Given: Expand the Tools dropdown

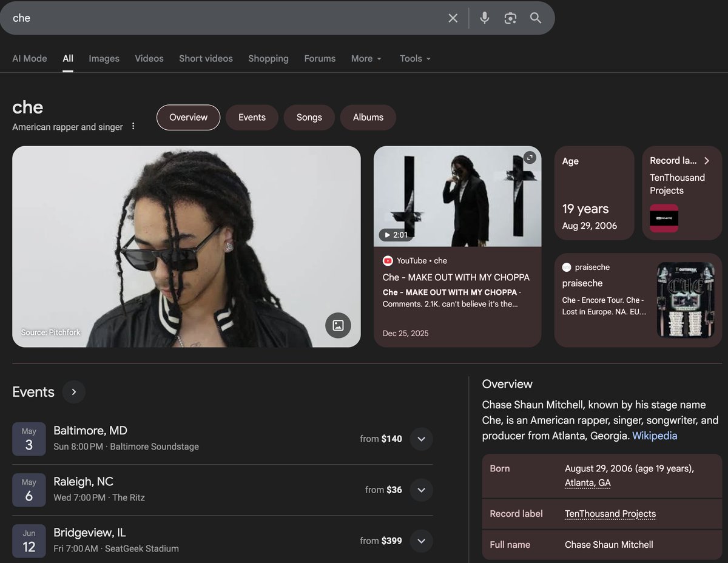Looking at the screenshot, I should pos(415,58).
